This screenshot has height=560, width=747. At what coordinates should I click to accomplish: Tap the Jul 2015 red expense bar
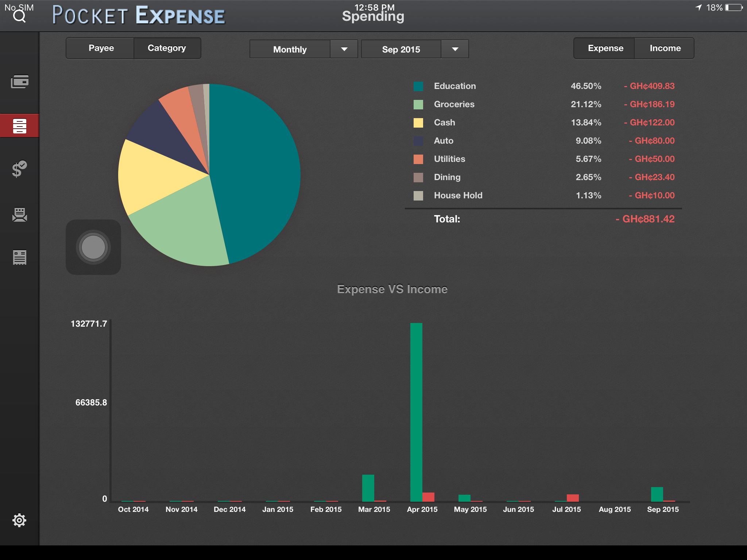point(573,498)
